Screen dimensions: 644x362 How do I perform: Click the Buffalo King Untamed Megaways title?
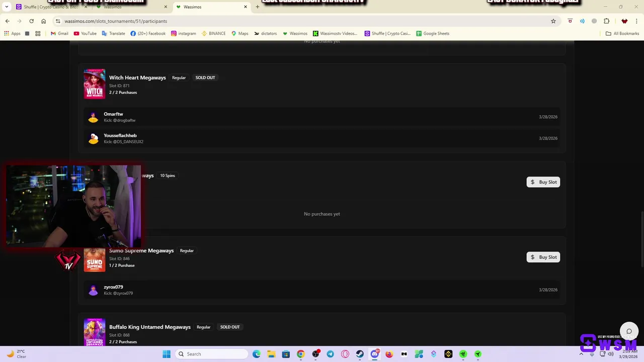point(150,327)
